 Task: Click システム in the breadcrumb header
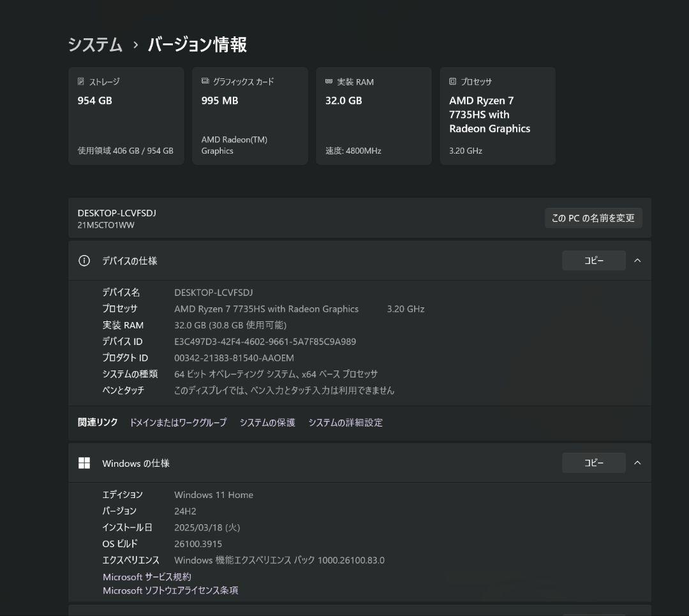[x=94, y=45]
